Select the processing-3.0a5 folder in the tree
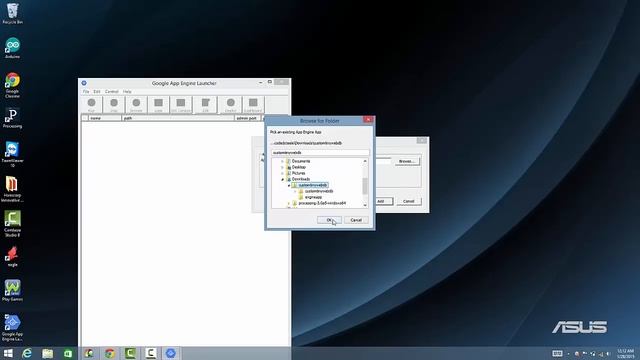The height and width of the screenshot is (360, 640). pos(322,203)
